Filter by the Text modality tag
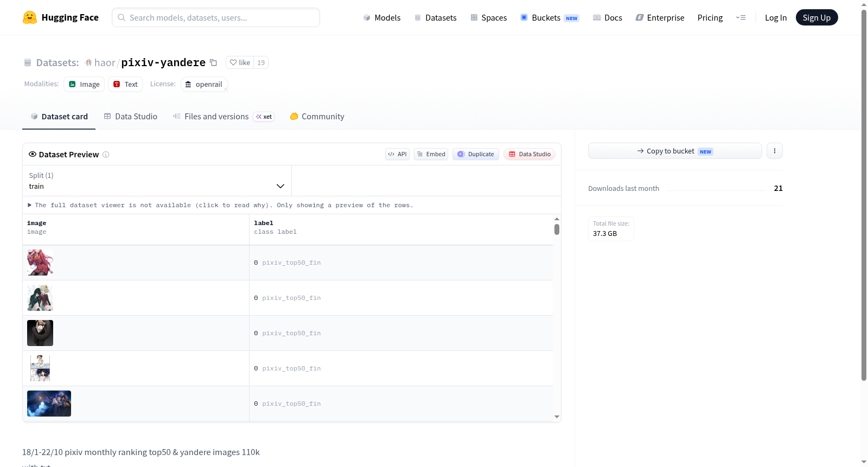This screenshot has height=467, width=868. click(125, 84)
